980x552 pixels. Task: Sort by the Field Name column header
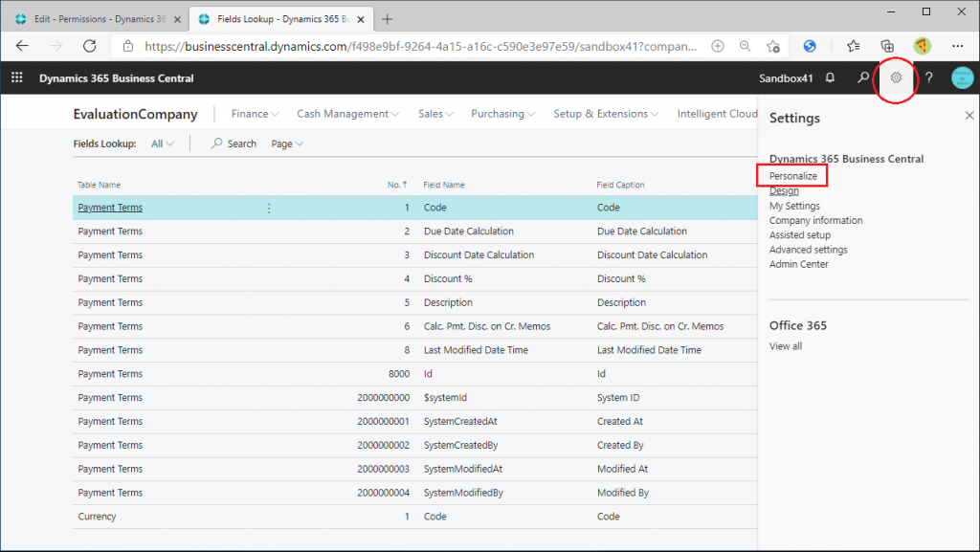(444, 185)
